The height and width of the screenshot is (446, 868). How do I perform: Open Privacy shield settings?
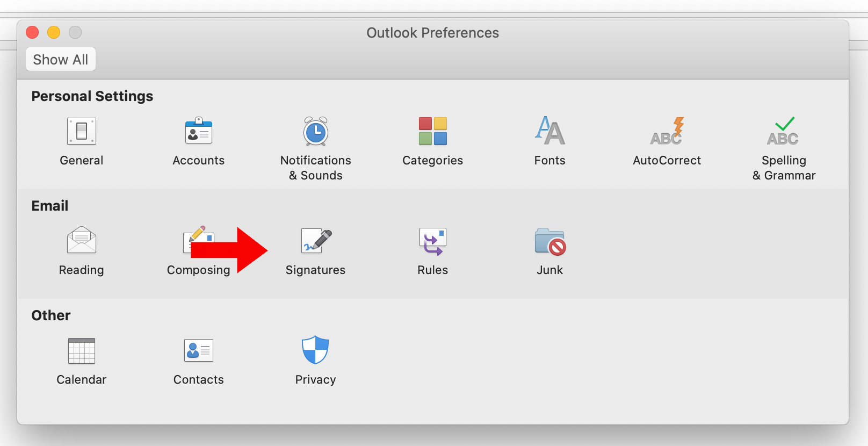tap(315, 350)
